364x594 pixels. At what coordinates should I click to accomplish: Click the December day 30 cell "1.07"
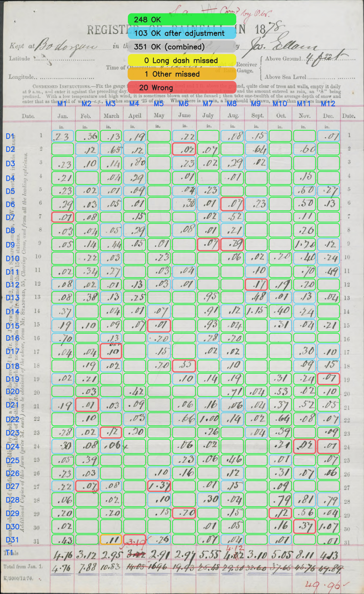pos(329,526)
